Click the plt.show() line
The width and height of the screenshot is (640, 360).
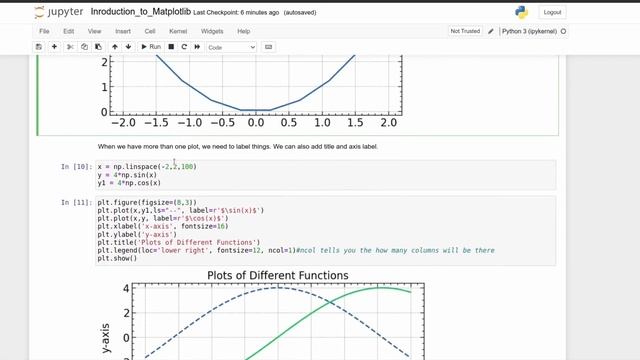pyautogui.click(x=117, y=258)
